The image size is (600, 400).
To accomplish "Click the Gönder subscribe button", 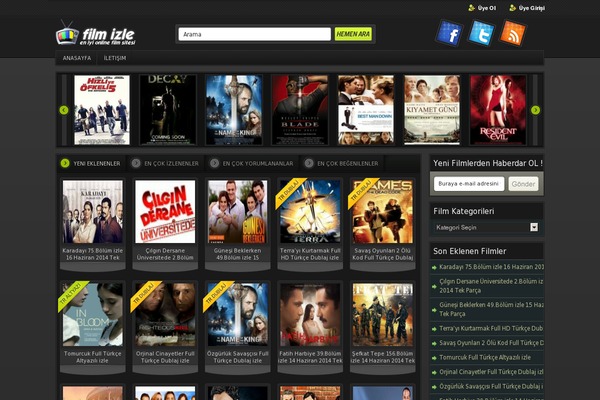I will point(523,184).
